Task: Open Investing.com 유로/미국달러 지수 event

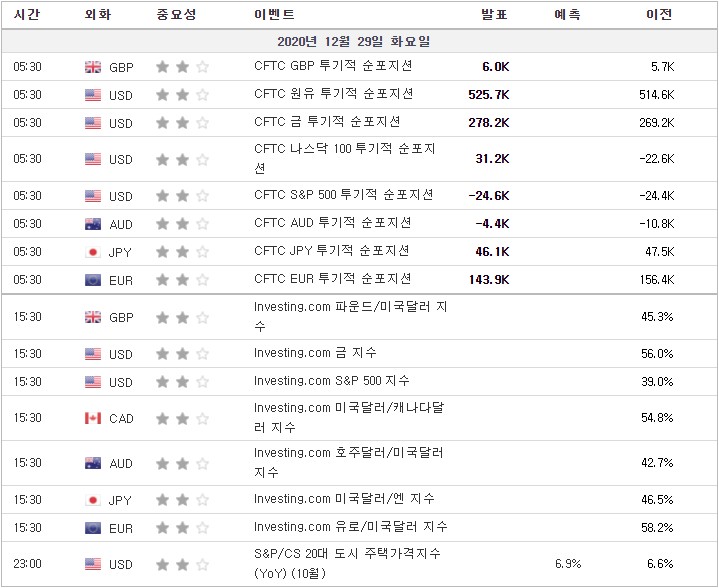Action: click(350, 527)
